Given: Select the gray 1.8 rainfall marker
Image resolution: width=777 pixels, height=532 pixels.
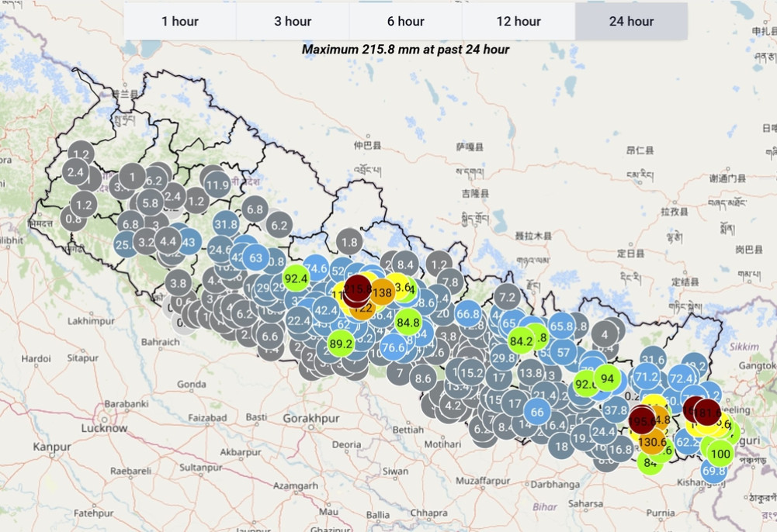Looking at the screenshot, I should [349, 242].
